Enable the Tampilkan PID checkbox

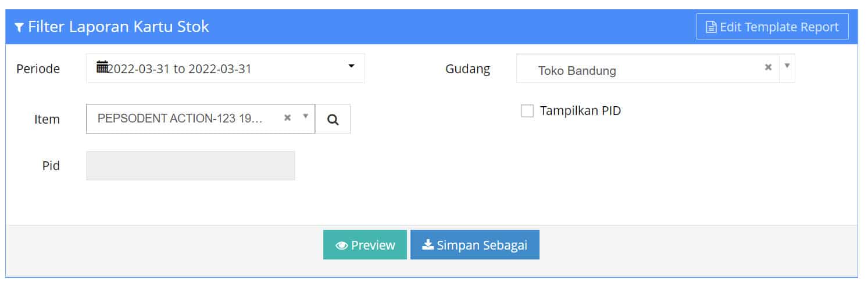[x=527, y=111]
